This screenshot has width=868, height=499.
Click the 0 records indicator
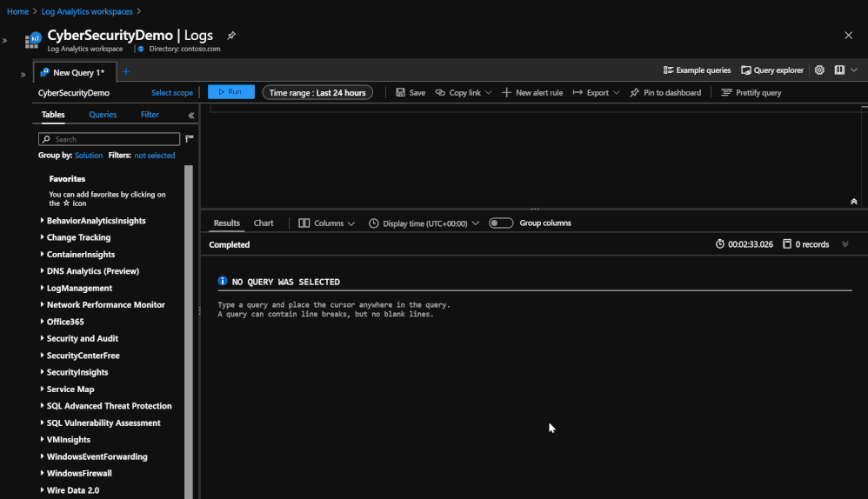coord(806,244)
